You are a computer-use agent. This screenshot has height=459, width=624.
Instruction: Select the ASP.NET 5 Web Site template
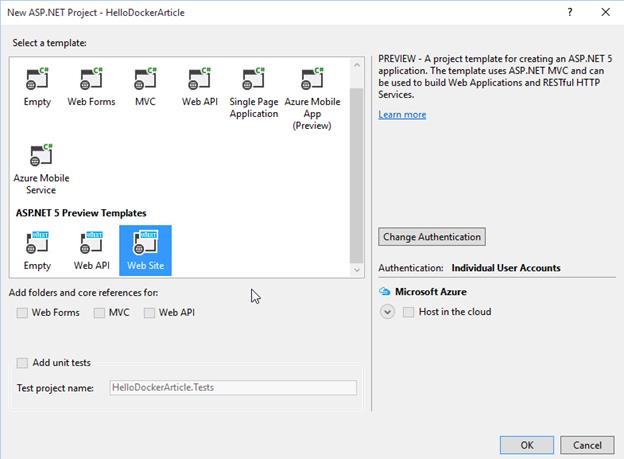[145, 250]
